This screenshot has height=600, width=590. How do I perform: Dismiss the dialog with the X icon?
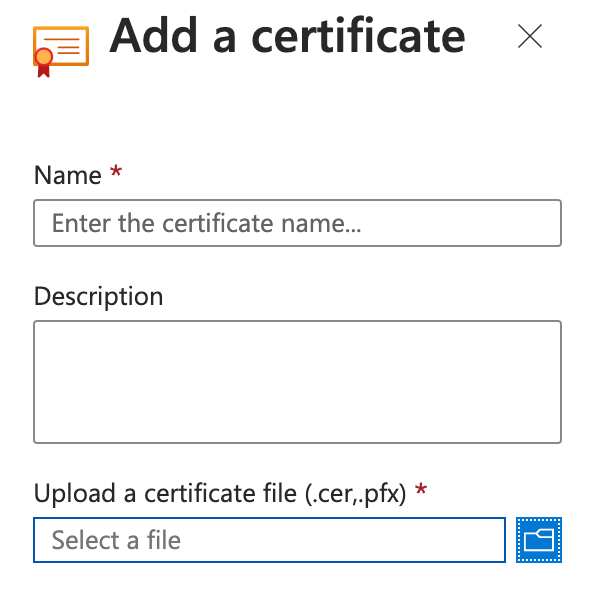530,36
